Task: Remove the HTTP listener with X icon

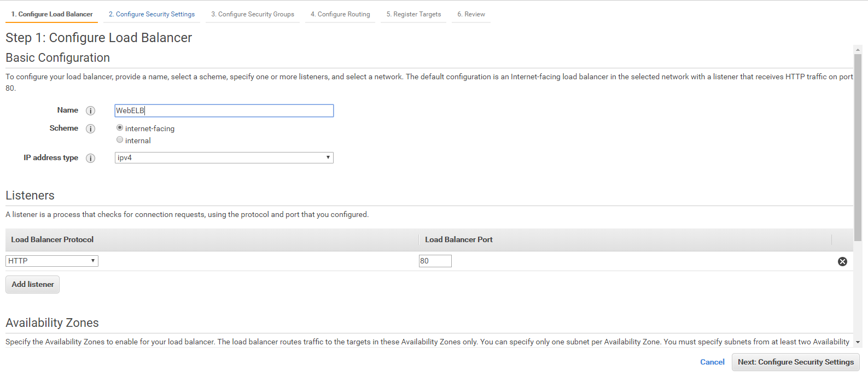Action: (x=842, y=262)
